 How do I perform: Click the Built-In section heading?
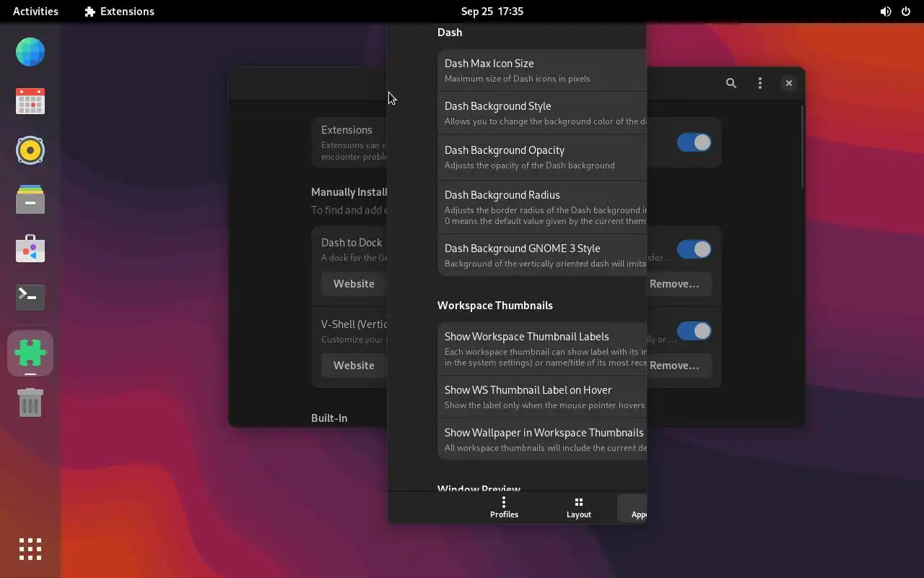329,418
